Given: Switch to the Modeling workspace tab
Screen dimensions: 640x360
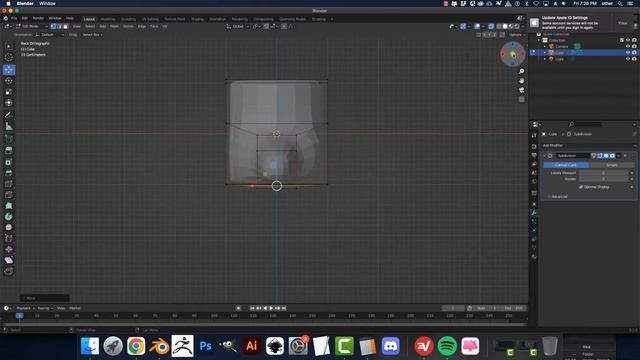Looking at the screenshot, I should coord(108,19).
